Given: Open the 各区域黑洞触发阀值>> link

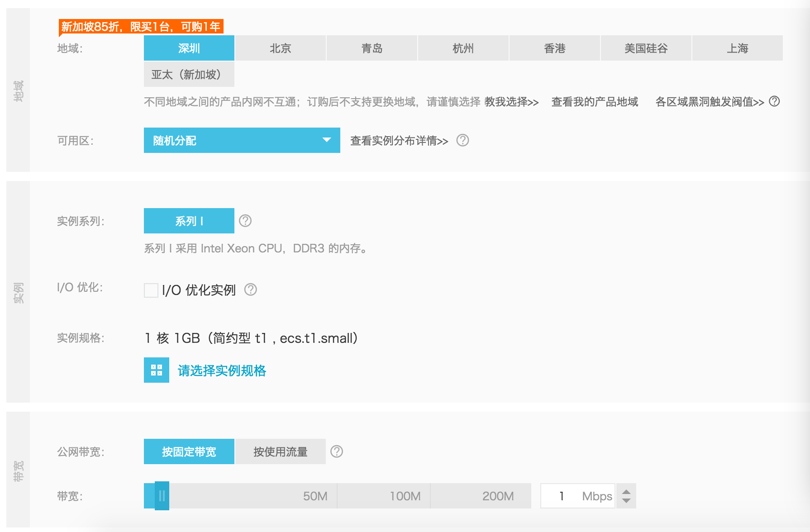Looking at the screenshot, I should point(710,102).
